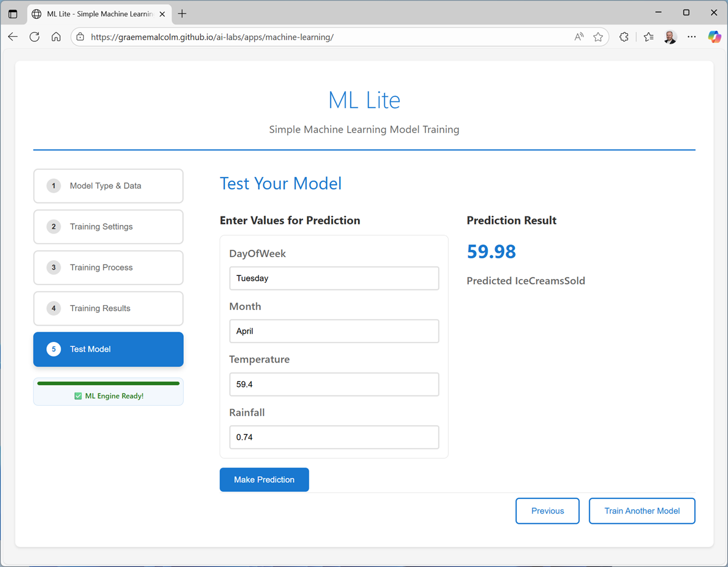Select the Test Model step

(108, 349)
